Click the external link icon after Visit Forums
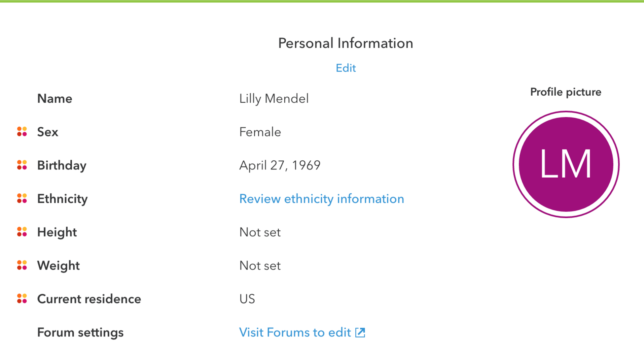The width and height of the screenshot is (644, 351). pos(360,332)
